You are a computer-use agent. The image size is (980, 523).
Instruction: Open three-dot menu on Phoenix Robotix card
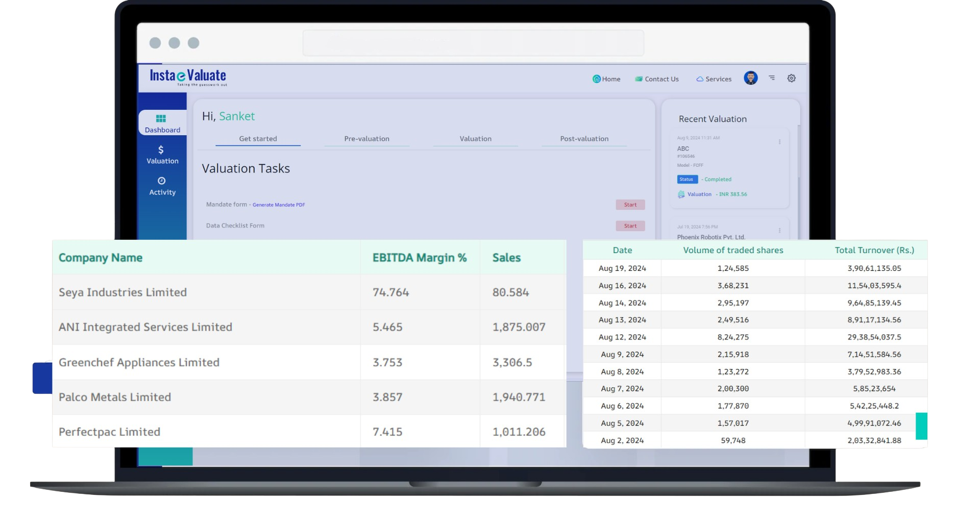click(x=779, y=231)
